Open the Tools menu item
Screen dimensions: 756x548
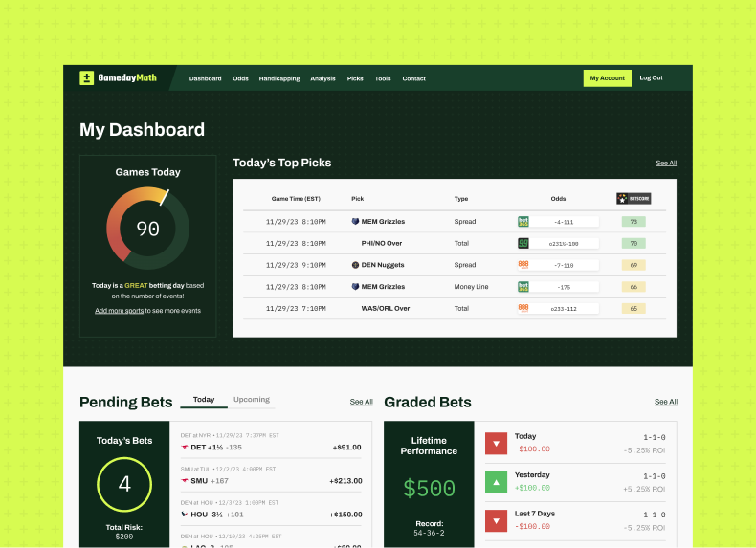pyautogui.click(x=383, y=78)
